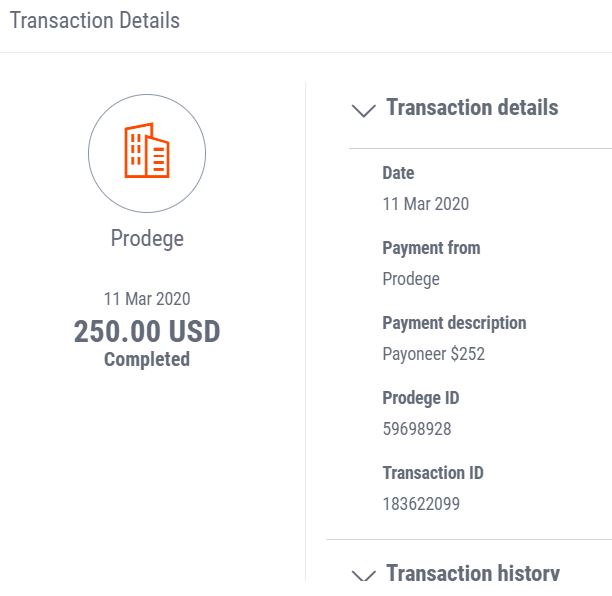Click the date value 11 Mar 2020 in details
Screen dimensions: 612x596
pyautogui.click(x=425, y=204)
